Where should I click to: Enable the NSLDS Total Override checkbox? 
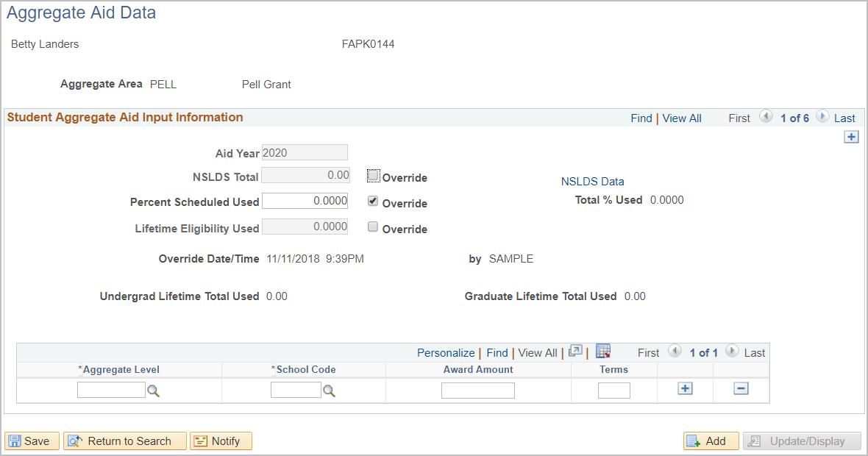373,176
